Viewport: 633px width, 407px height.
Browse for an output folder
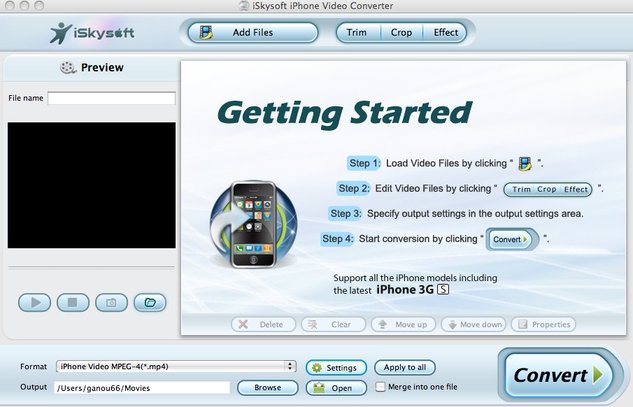coord(266,388)
